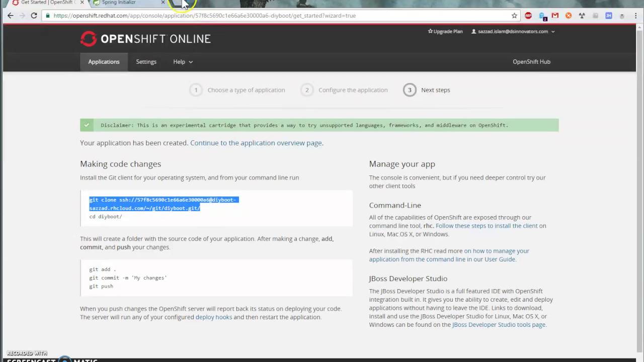Close the Spring Initializr tab
The width and height of the screenshot is (644, 362).
pos(163,3)
